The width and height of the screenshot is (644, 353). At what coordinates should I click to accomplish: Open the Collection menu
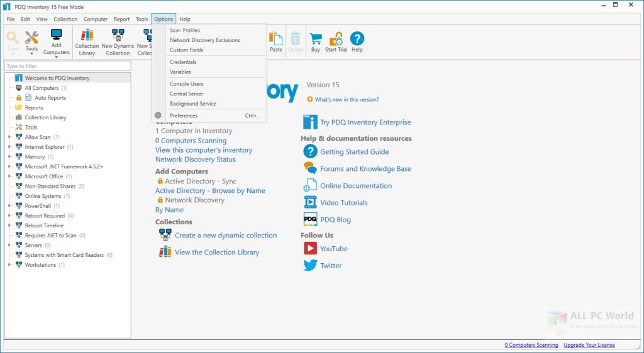[x=65, y=19]
